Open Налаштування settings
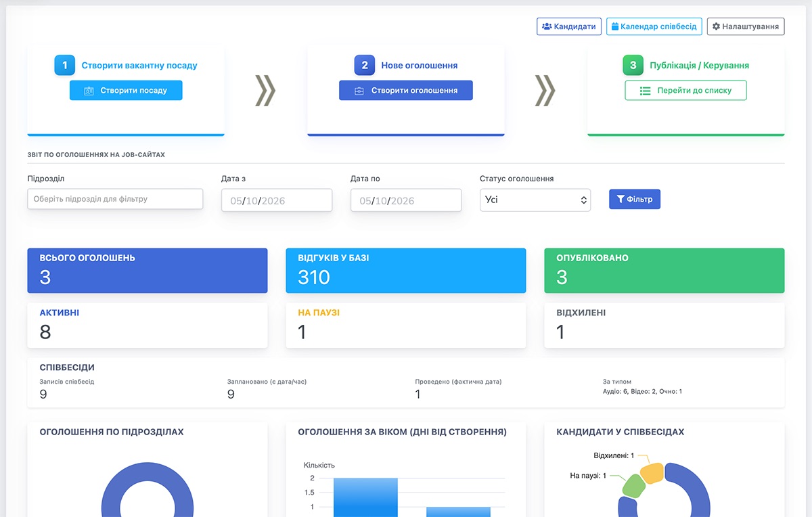This screenshot has height=517, width=812. tap(746, 26)
